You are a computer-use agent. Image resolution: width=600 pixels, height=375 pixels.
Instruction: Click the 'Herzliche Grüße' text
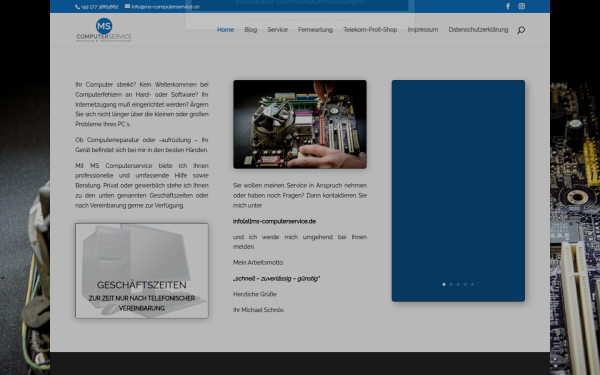point(255,294)
